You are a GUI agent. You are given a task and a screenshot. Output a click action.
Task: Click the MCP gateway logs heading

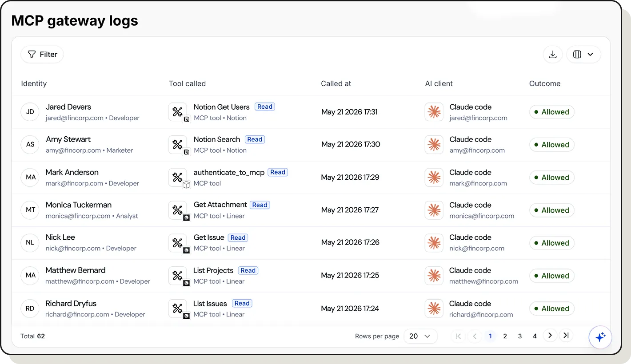tap(75, 21)
